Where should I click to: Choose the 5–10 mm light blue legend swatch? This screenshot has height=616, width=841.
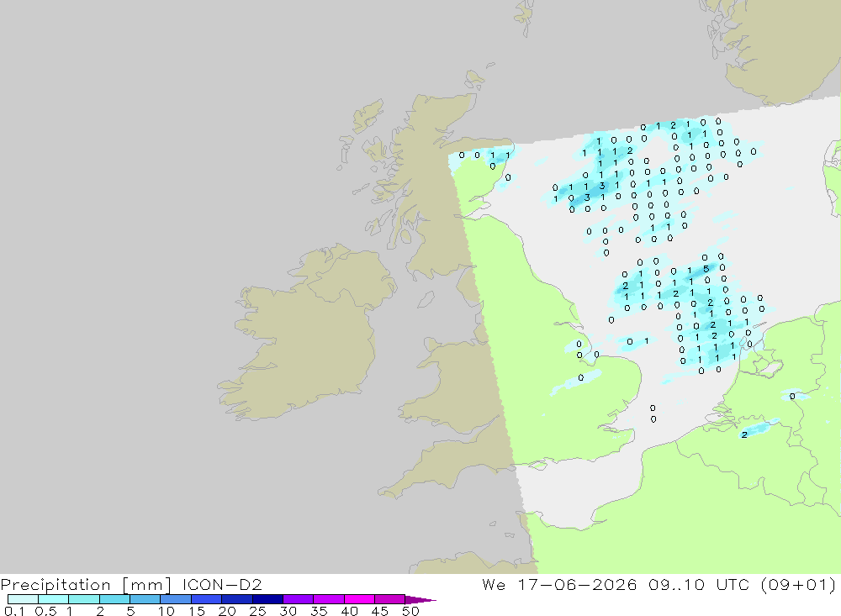tap(145, 599)
